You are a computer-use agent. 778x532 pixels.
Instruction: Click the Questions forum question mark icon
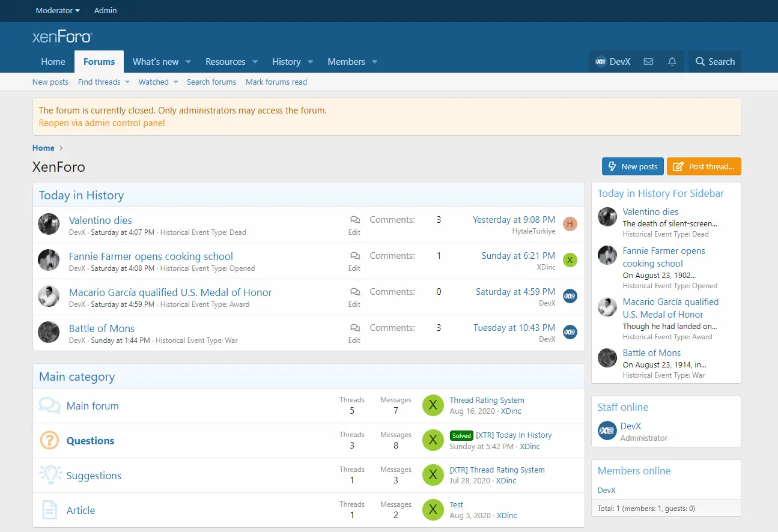[x=49, y=440]
